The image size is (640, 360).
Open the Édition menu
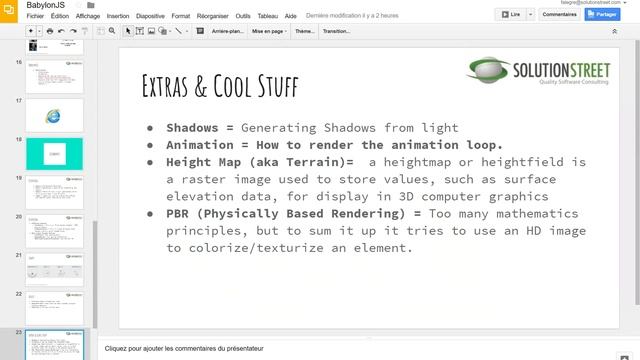(x=60, y=16)
